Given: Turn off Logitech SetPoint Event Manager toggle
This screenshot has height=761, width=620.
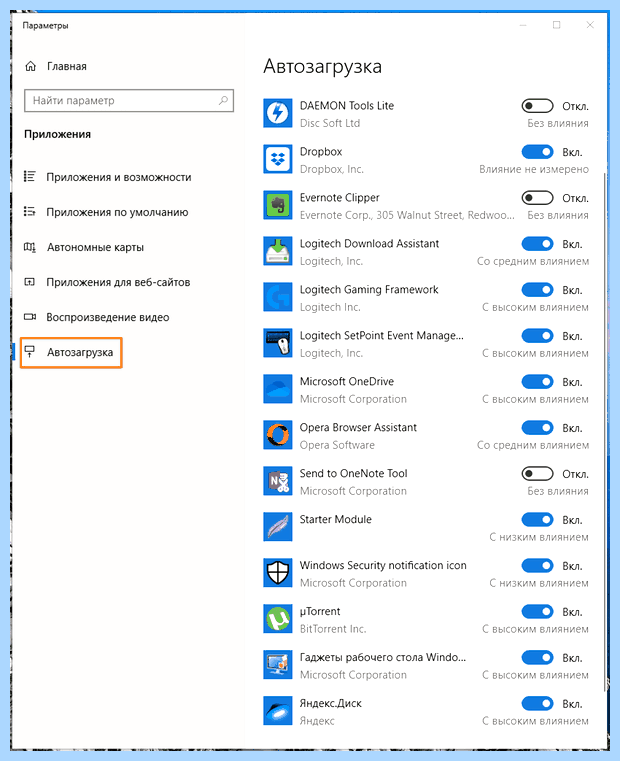Looking at the screenshot, I should coord(537,336).
